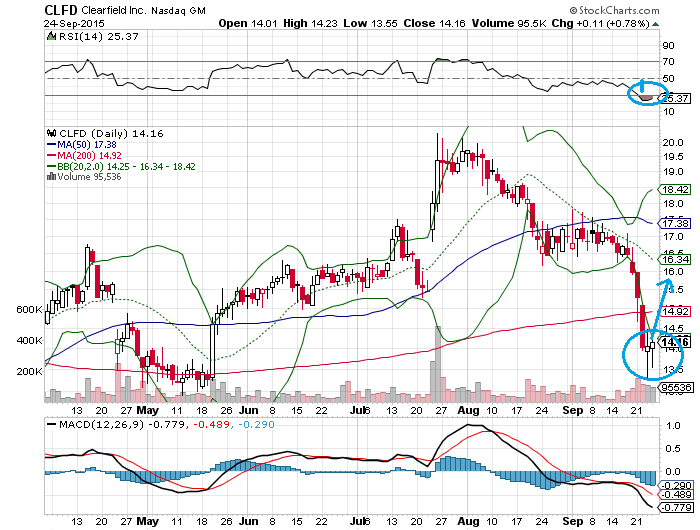Click the 600K volume axis label

click(x=30, y=309)
